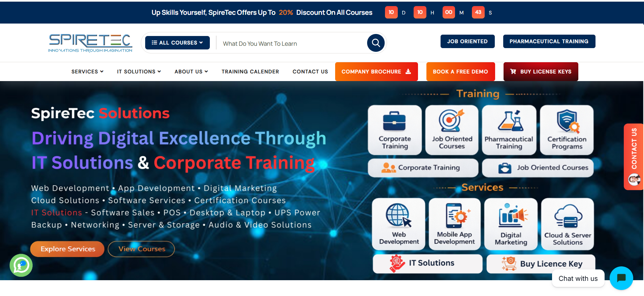Click the avatar on Contact Us side tab

(x=635, y=179)
